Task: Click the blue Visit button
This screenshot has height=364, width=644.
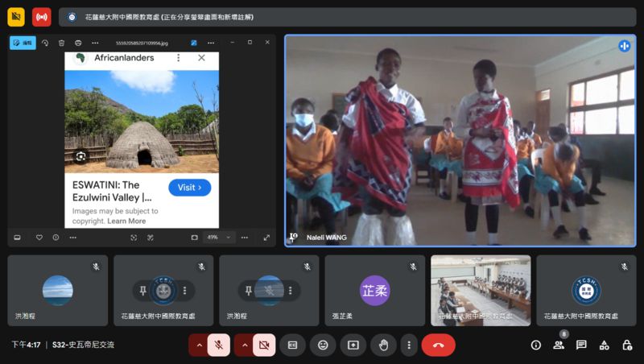Action: coord(190,187)
